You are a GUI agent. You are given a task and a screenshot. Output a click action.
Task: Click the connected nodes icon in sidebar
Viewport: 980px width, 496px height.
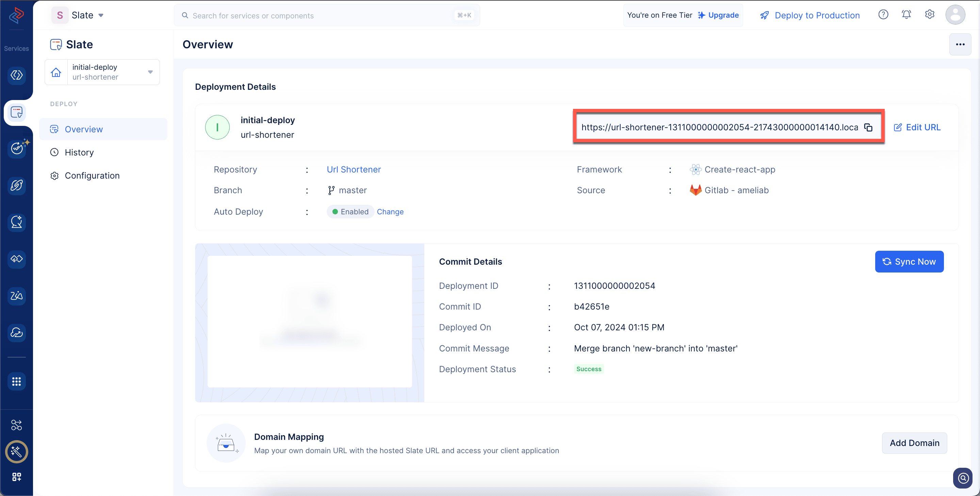(x=16, y=425)
